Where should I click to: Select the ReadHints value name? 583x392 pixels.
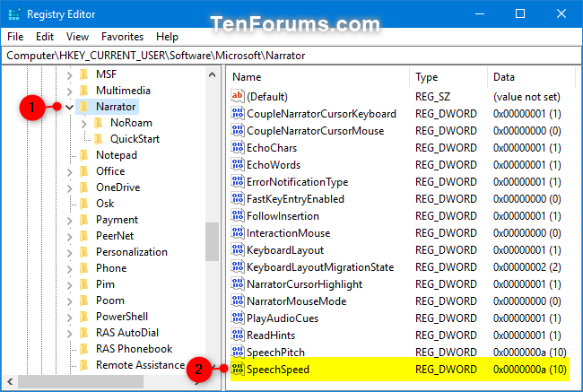271,335
